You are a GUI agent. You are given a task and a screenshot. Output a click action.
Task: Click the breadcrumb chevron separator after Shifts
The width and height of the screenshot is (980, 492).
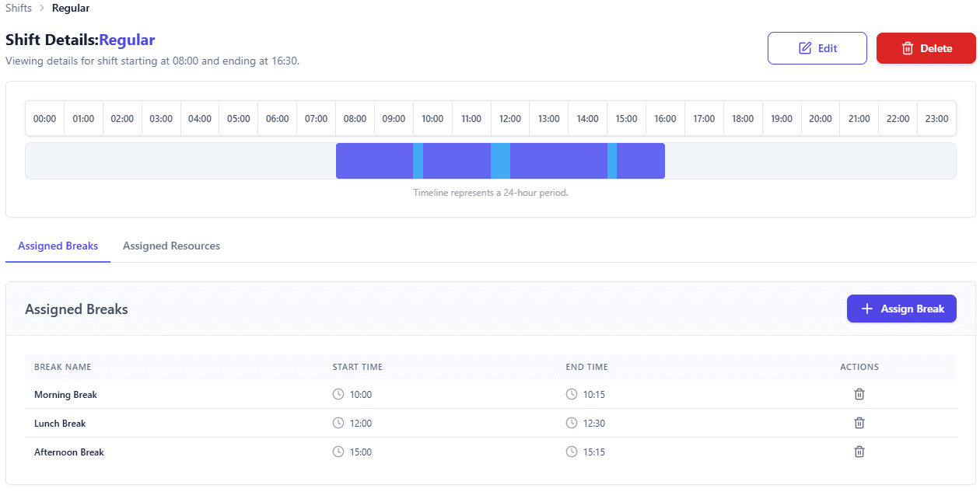(42, 9)
